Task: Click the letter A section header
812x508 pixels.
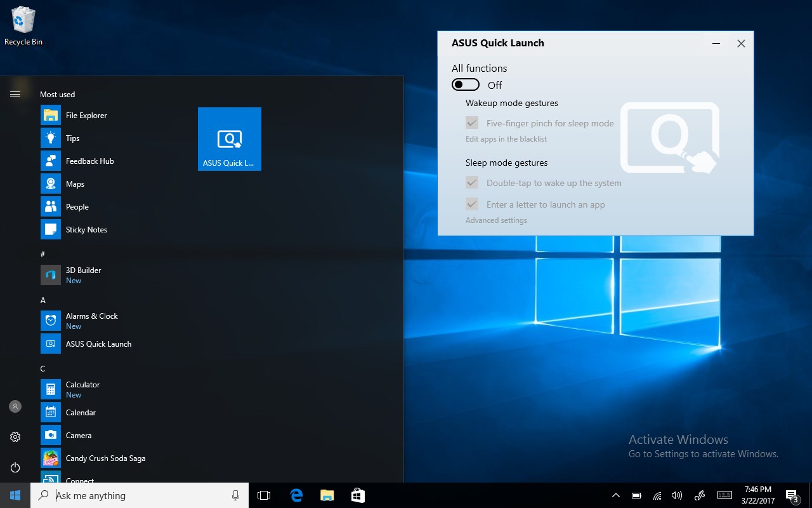Action: 43,300
